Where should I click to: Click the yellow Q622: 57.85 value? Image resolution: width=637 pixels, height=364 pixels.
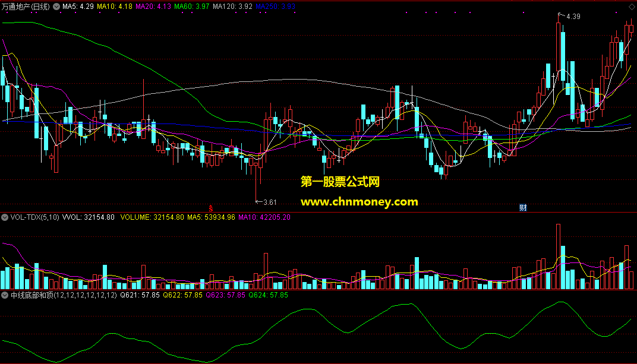[182, 295]
